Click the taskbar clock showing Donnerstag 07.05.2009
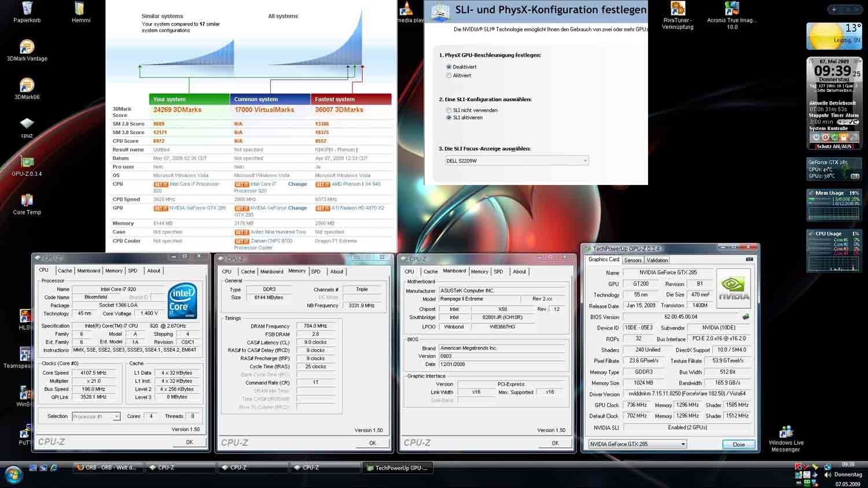This screenshot has height=488, width=868. point(848,474)
